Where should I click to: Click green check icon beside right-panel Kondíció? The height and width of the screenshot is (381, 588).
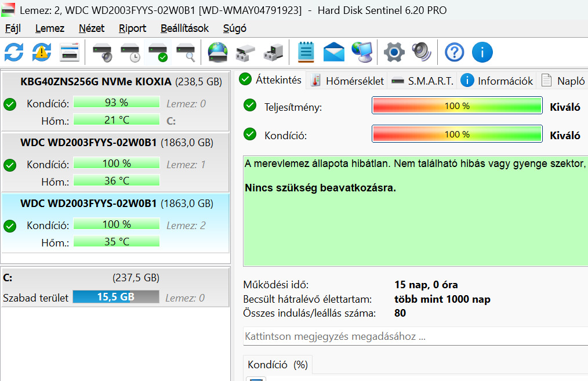point(250,134)
